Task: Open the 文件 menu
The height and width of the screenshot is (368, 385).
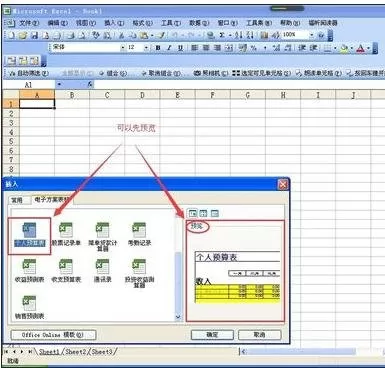Action: 29,23
